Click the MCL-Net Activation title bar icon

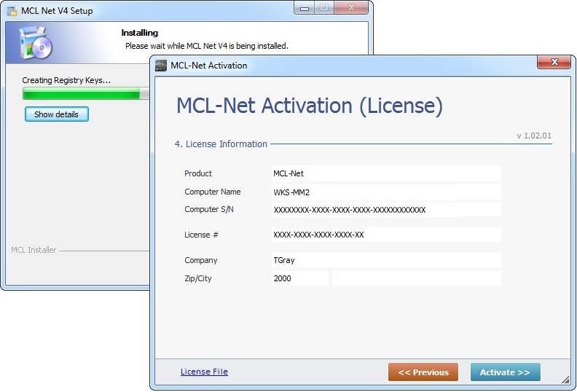pos(161,66)
